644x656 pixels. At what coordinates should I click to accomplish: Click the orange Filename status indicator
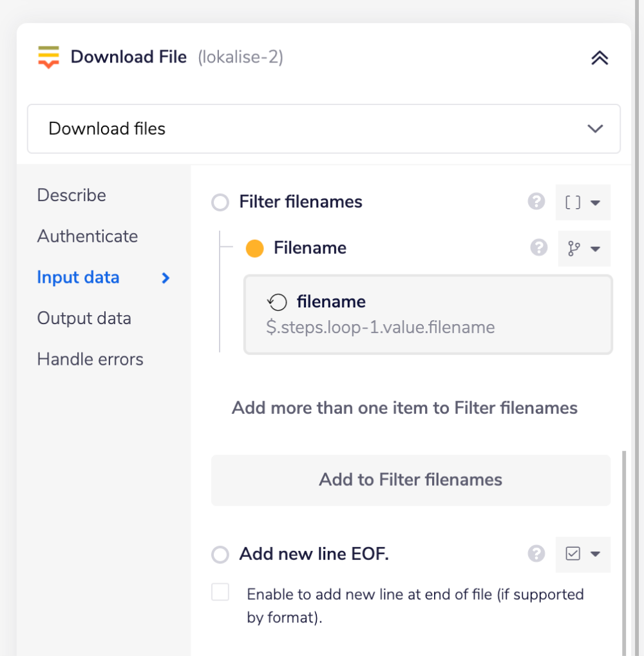coord(255,248)
